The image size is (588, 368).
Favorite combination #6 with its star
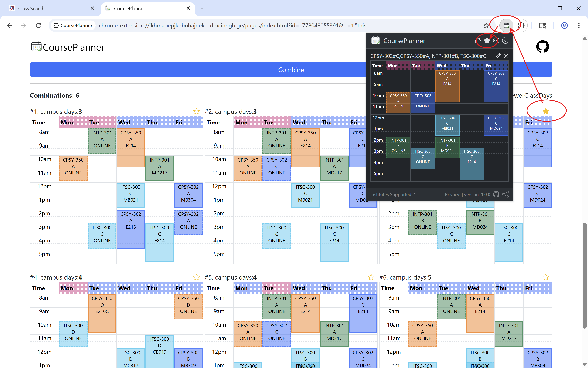pos(546,277)
